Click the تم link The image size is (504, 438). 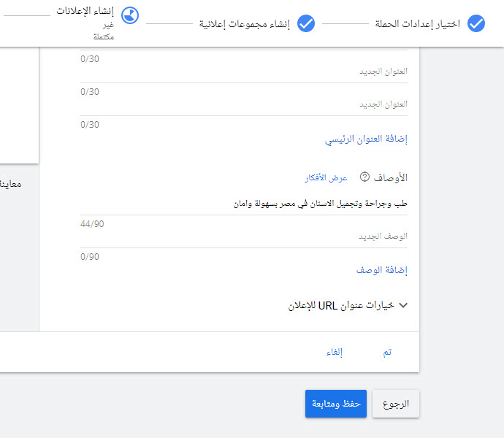pos(387,353)
